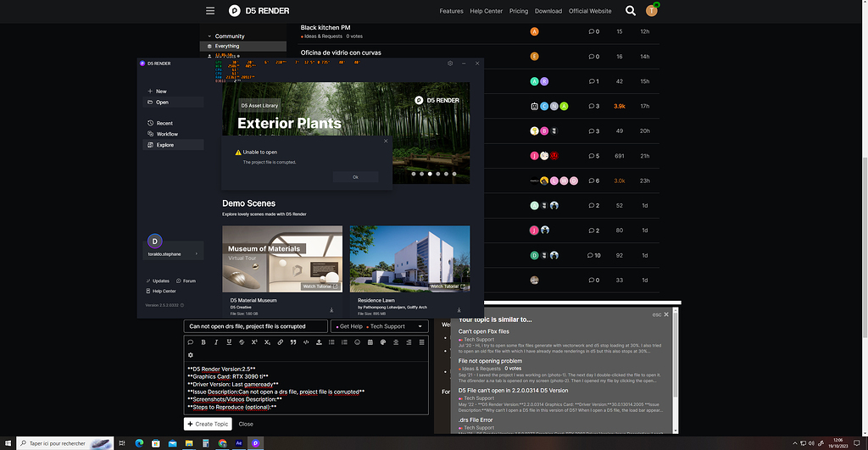Image resolution: width=868 pixels, height=450 pixels.
Task: Open Microsoft Edge from taskbar
Action: [x=139, y=443]
